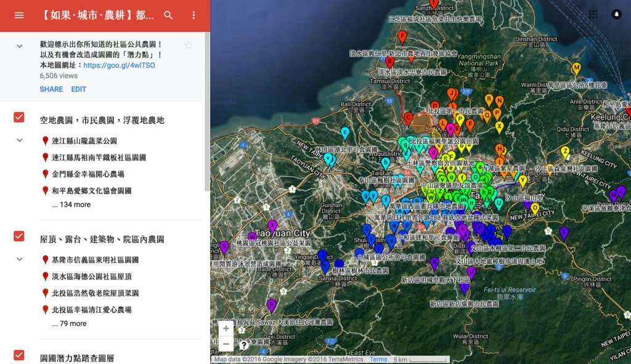Click the red pin icon beside 基隆市信義區東明社區園圃
Image resolution: width=631 pixels, height=364 pixels.
(x=46, y=260)
